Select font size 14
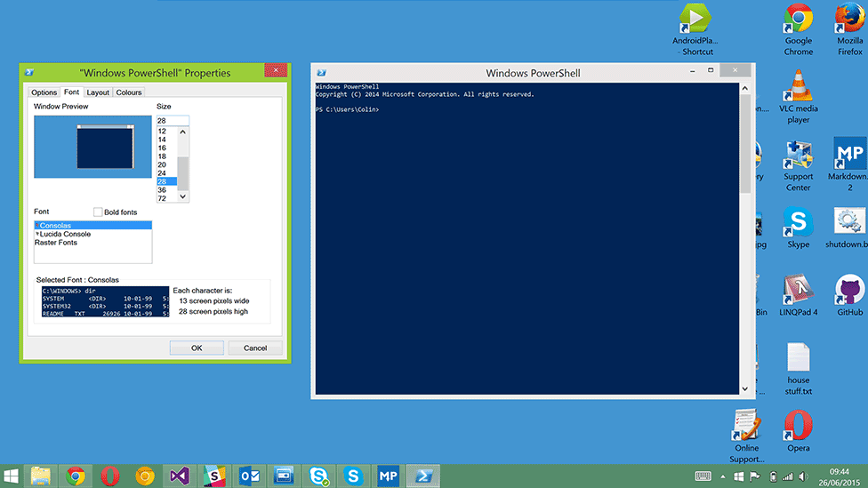Viewport: 868px width, 488px height. coord(166,140)
